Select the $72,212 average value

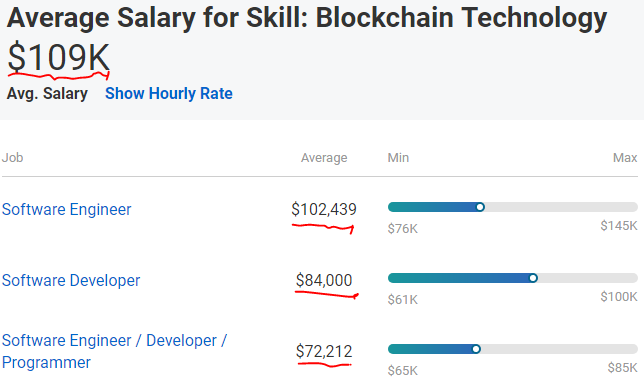(324, 351)
